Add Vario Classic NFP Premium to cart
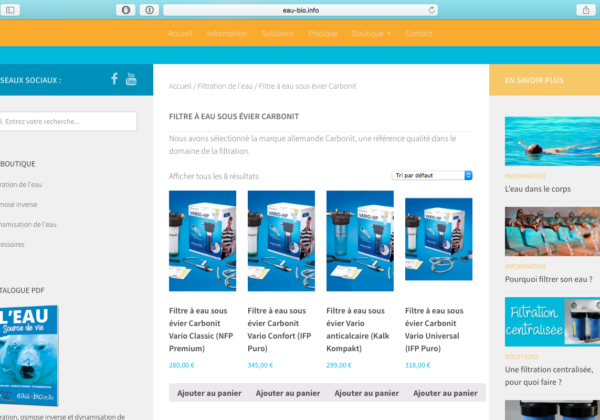 pos(209,393)
